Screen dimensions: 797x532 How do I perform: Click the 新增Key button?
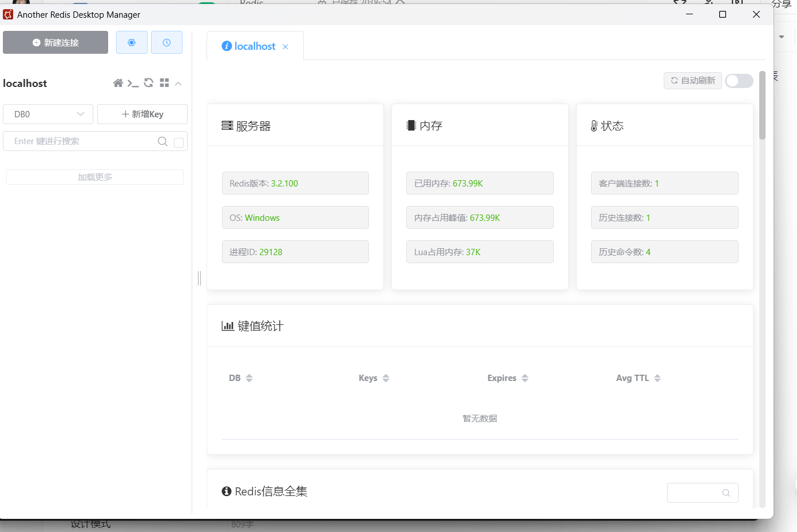click(x=142, y=114)
